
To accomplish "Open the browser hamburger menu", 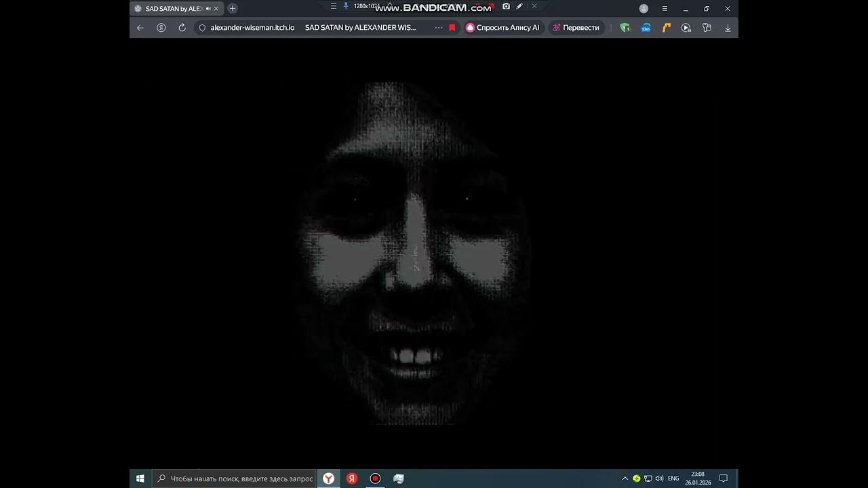I will (x=665, y=9).
